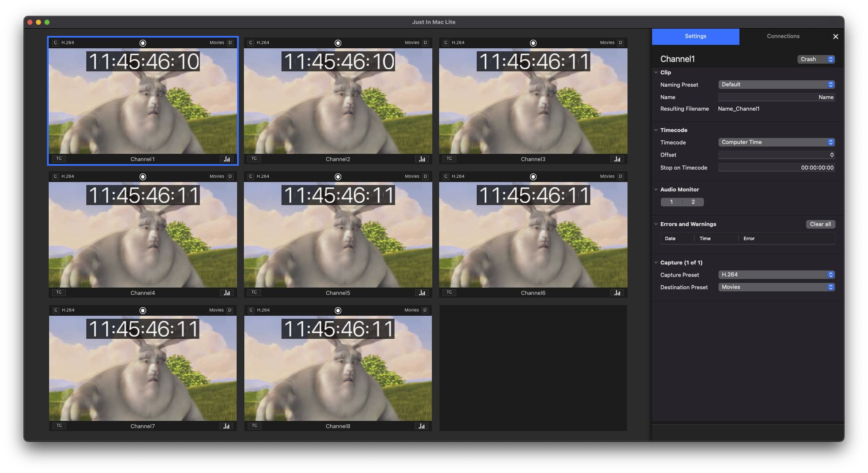This screenshot has width=868, height=473.
Task: Select the Channel8 video preview
Action: pyautogui.click(x=338, y=368)
